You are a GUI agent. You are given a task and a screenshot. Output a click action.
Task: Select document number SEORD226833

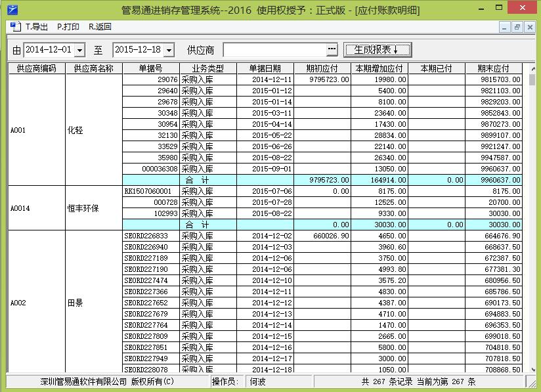(x=151, y=236)
